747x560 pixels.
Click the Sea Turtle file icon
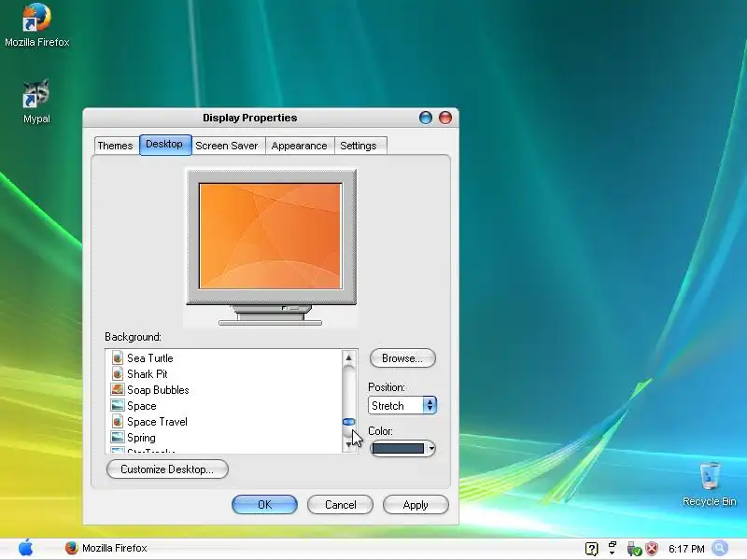(118, 357)
